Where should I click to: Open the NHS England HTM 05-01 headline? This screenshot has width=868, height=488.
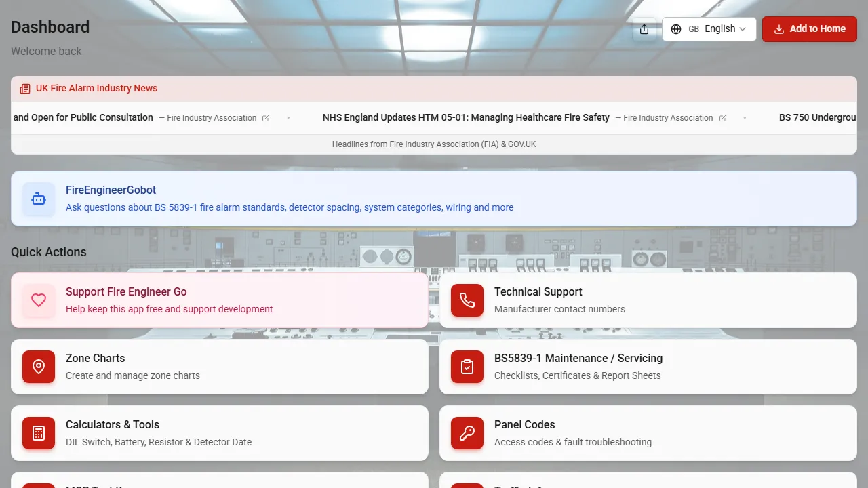[x=466, y=117]
